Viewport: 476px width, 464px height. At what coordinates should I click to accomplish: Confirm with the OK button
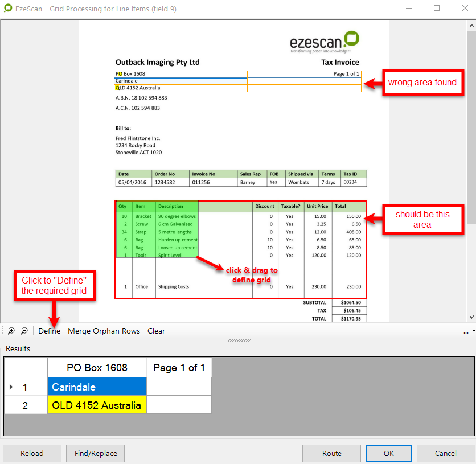pyautogui.click(x=388, y=453)
